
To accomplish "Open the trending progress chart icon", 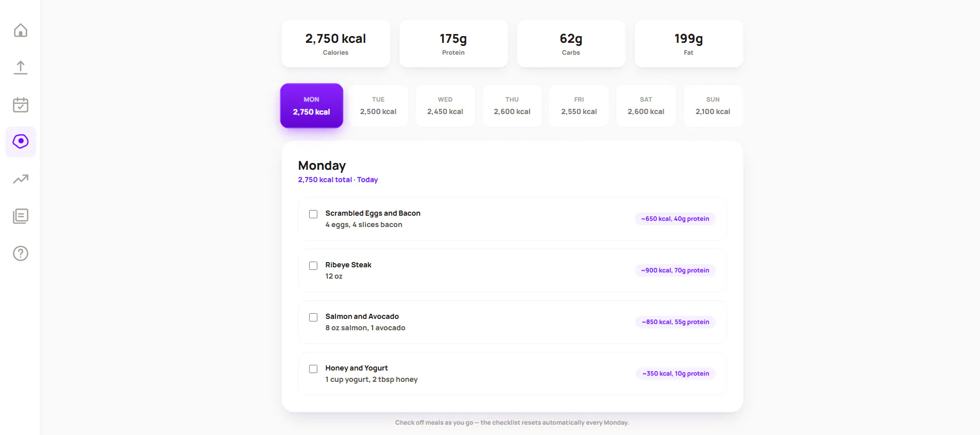I will 21,179.
